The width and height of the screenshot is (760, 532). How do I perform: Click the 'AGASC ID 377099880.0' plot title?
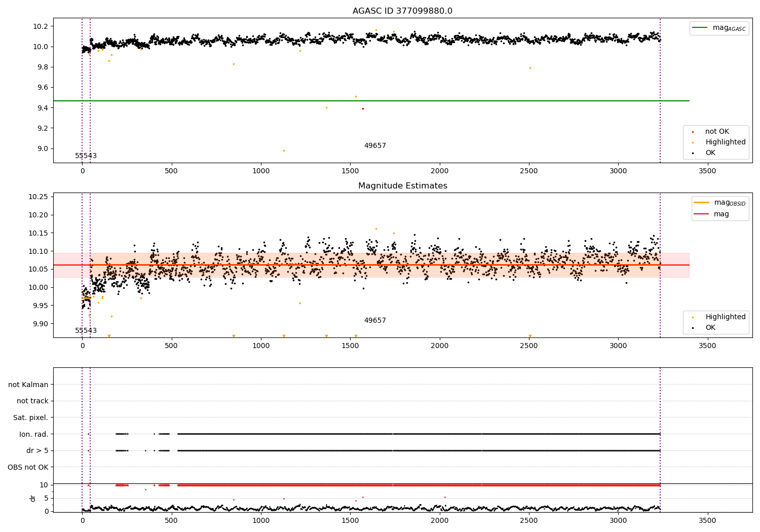pos(402,11)
